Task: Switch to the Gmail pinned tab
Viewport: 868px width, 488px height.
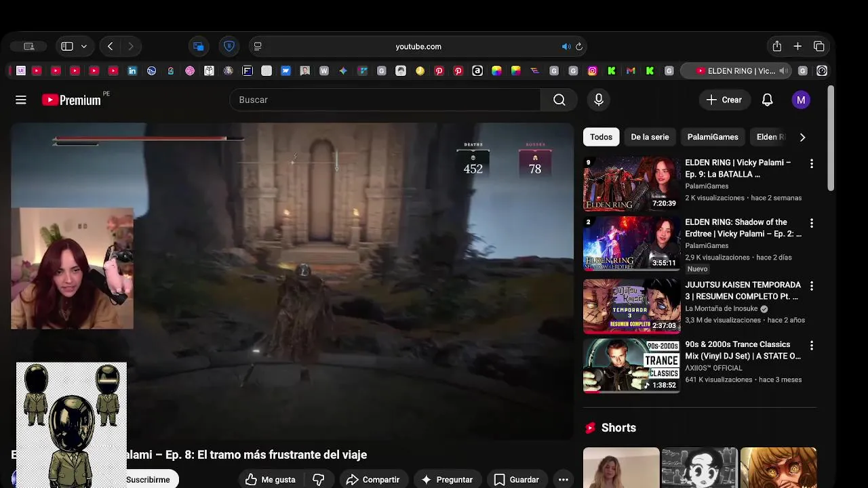Action: [631, 70]
